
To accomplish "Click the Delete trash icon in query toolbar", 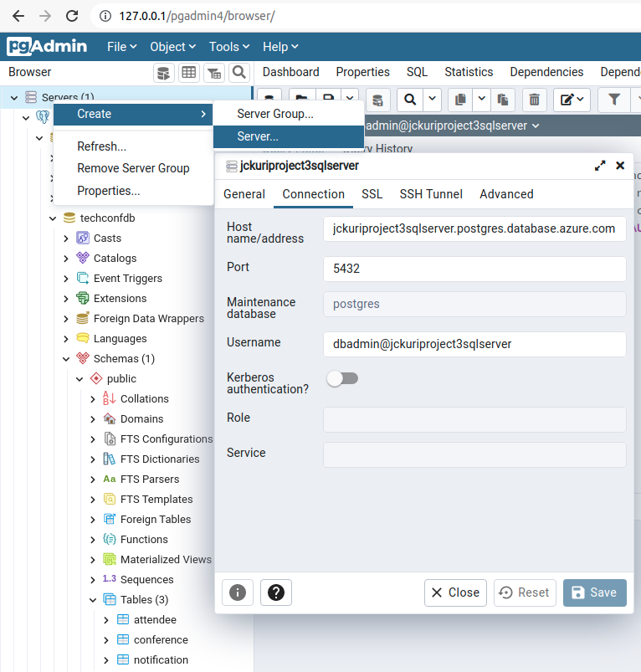I will coord(535,100).
